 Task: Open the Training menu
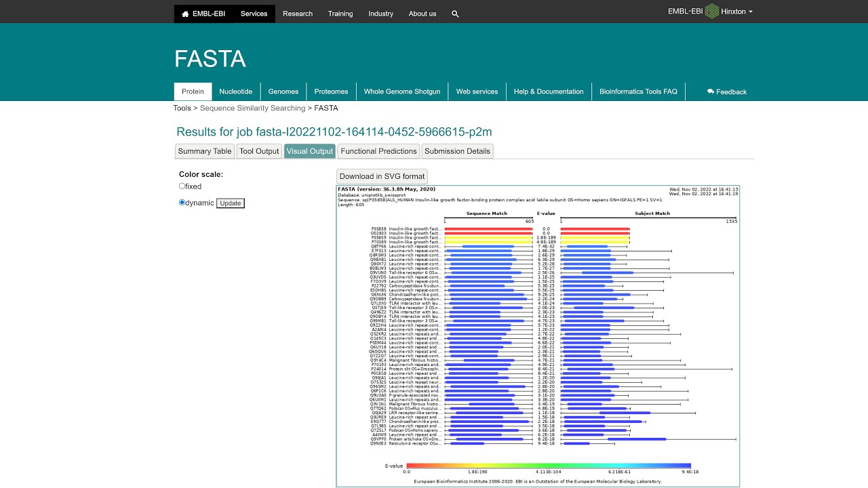pos(340,14)
